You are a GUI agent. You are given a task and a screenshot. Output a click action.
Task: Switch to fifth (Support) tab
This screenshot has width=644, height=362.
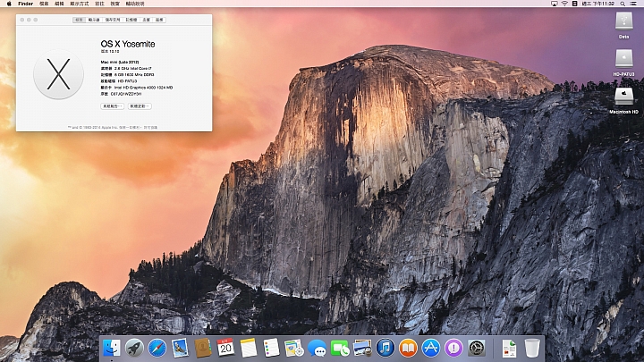click(x=146, y=20)
